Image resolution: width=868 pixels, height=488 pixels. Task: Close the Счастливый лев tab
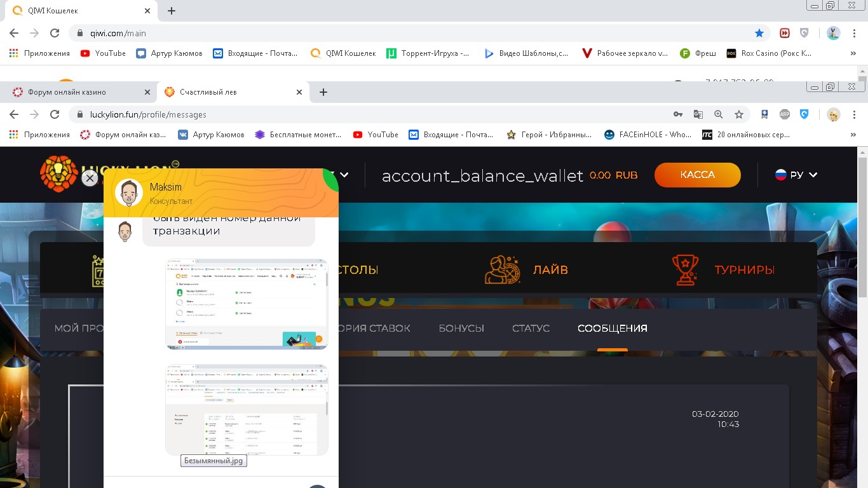[299, 92]
